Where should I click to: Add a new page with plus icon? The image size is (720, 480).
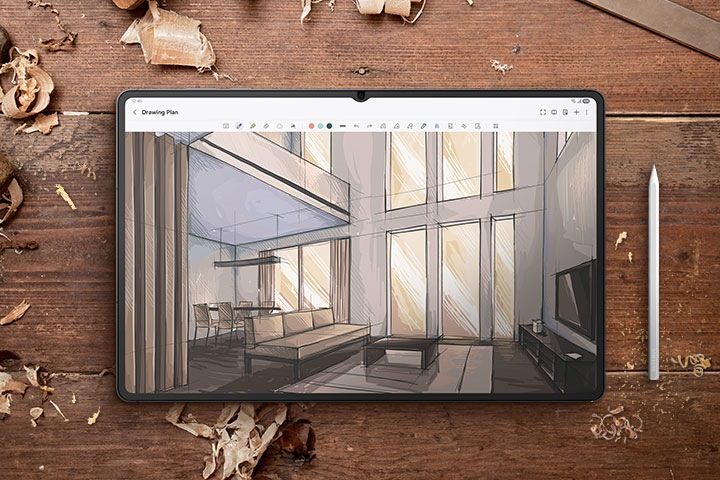pos(576,112)
